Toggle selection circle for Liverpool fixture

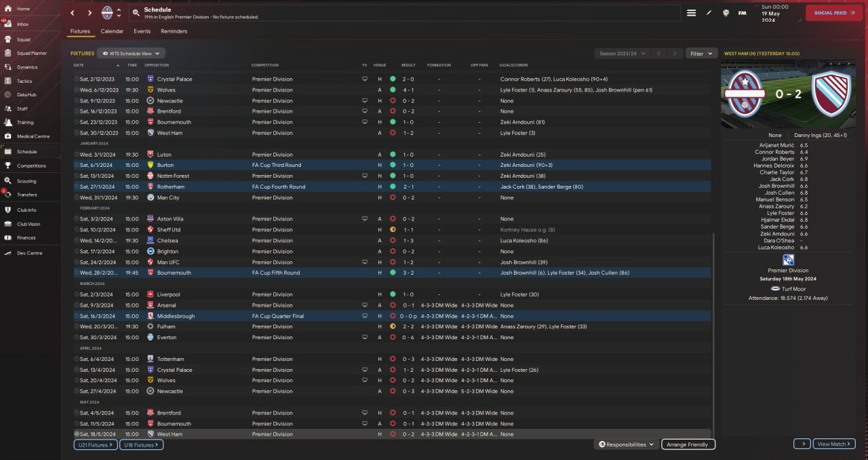coord(77,294)
